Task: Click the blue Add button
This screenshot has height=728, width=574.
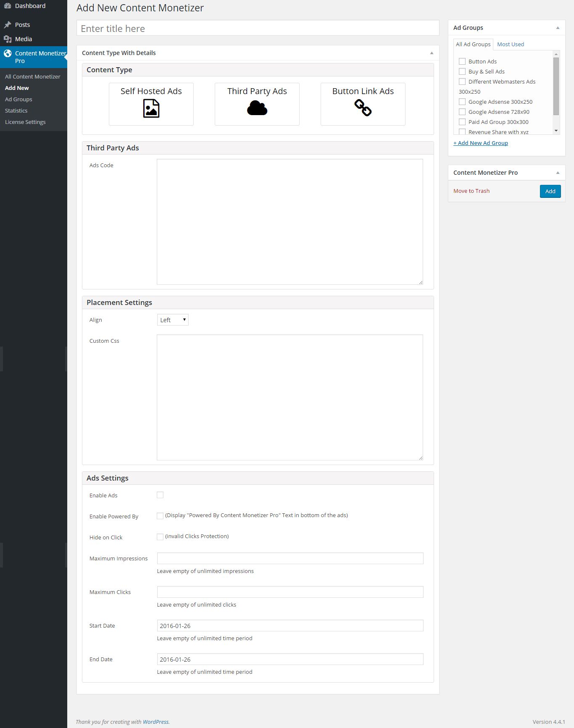Action: (x=550, y=191)
